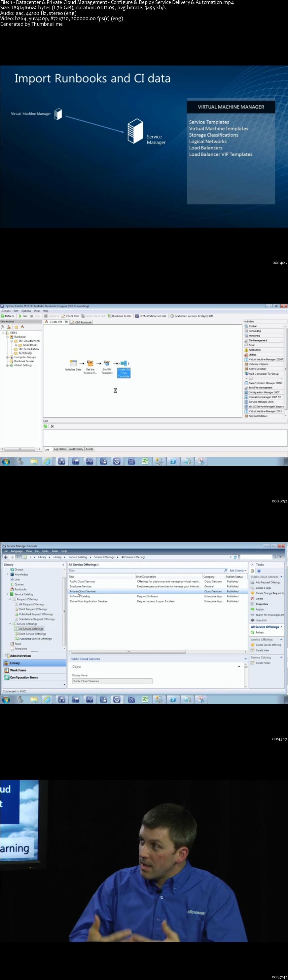Open the Work Items workspace
Image resolution: width=288 pixels, height=980 pixels.
point(34,670)
